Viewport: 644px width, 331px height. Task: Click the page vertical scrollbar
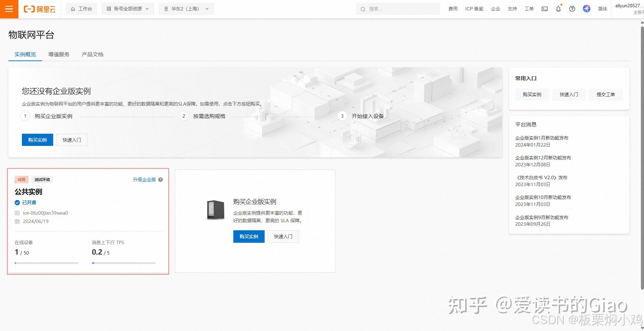tap(642, 157)
